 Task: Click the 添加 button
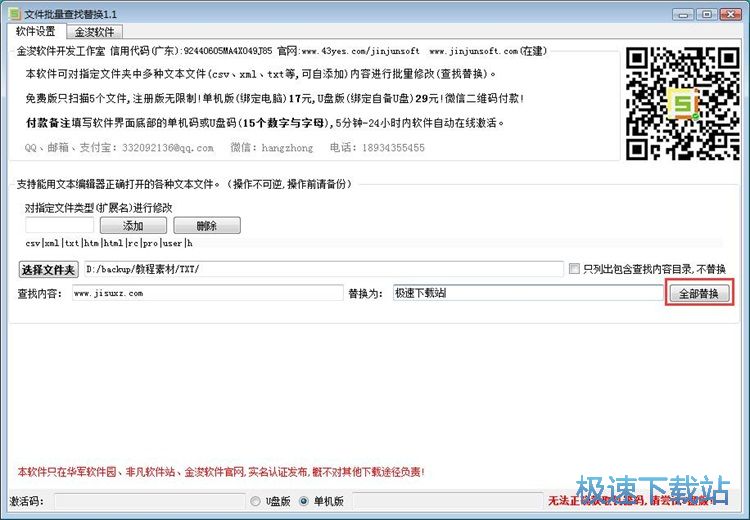[133, 225]
